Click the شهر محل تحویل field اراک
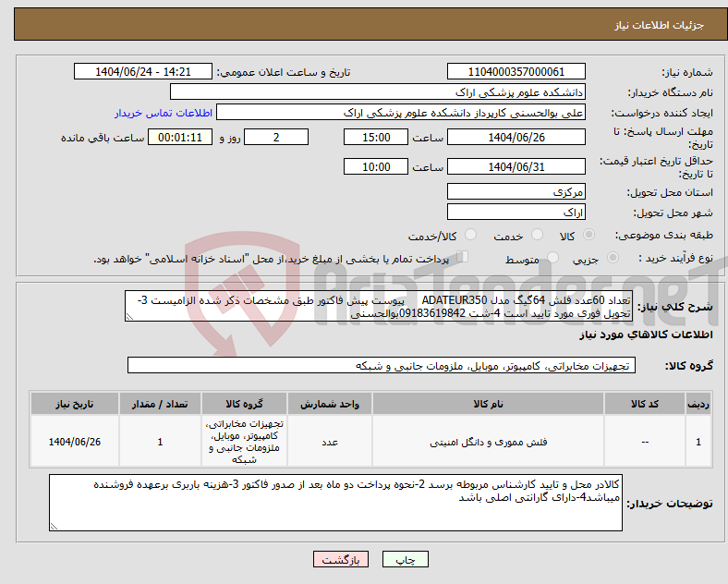Image resolution: width=728 pixels, height=584 pixels. (x=516, y=212)
